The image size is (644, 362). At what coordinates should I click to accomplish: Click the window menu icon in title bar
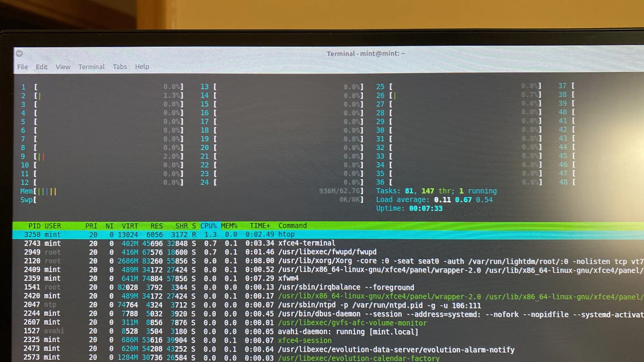(19, 53)
